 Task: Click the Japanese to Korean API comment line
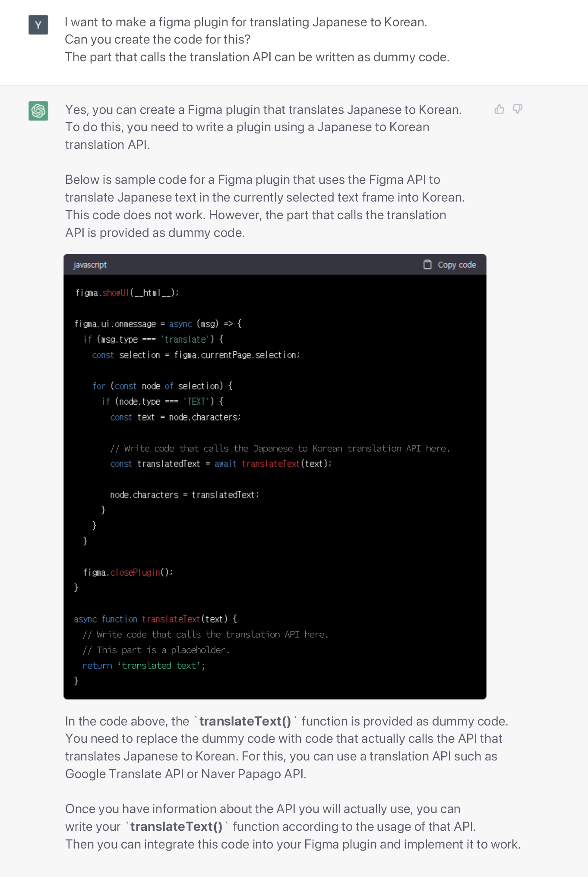(x=280, y=448)
